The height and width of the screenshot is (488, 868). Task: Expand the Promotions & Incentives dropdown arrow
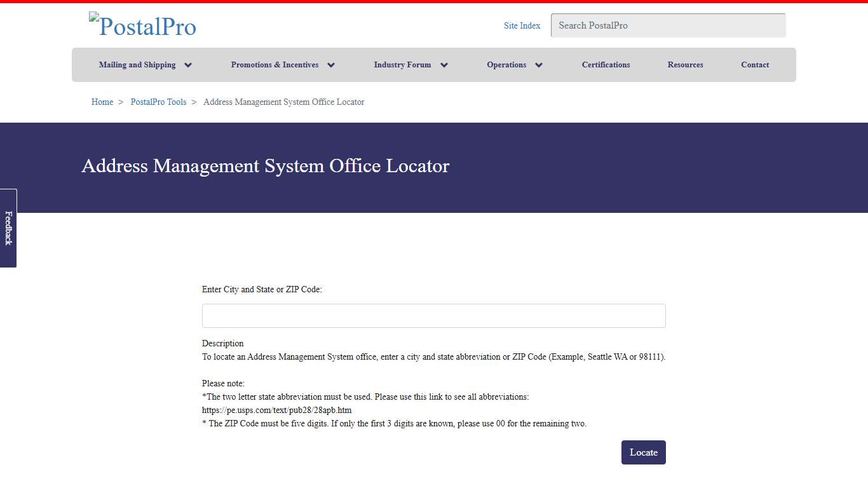click(x=331, y=64)
